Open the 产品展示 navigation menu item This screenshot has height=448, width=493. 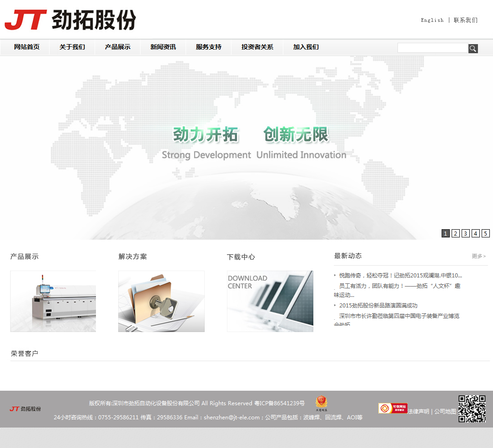click(118, 47)
